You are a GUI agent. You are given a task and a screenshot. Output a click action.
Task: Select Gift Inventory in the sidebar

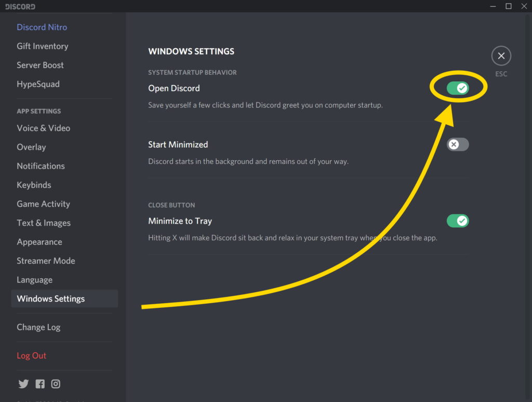pyautogui.click(x=43, y=46)
